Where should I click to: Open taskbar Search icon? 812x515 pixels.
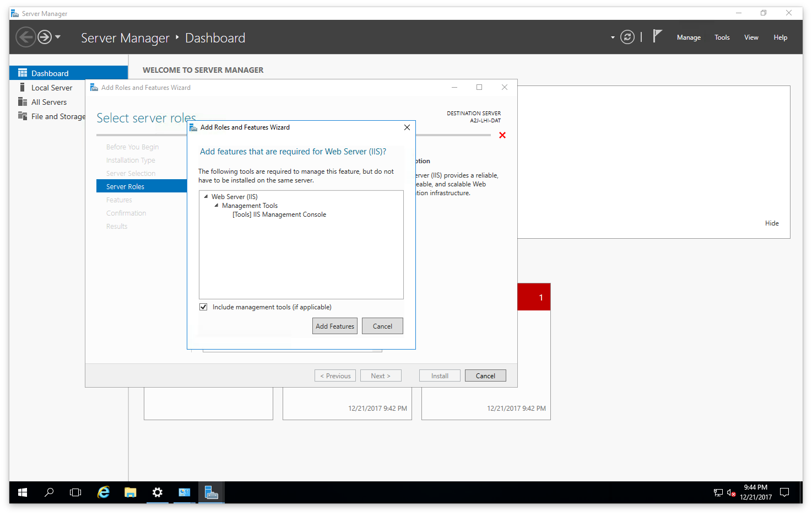click(x=49, y=492)
